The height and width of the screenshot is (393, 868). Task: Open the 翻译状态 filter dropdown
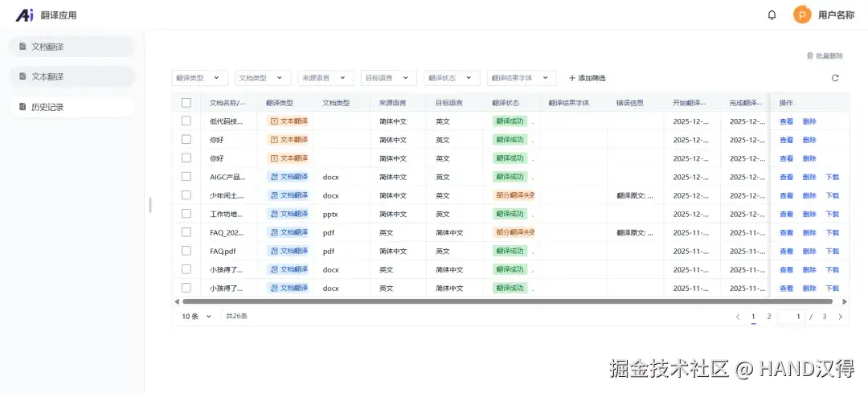click(452, 78)
